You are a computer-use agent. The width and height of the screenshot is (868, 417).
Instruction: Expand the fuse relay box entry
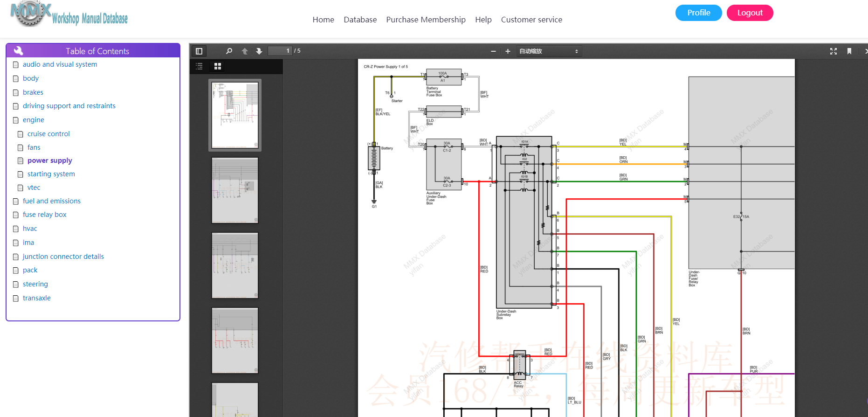[44, 215]
